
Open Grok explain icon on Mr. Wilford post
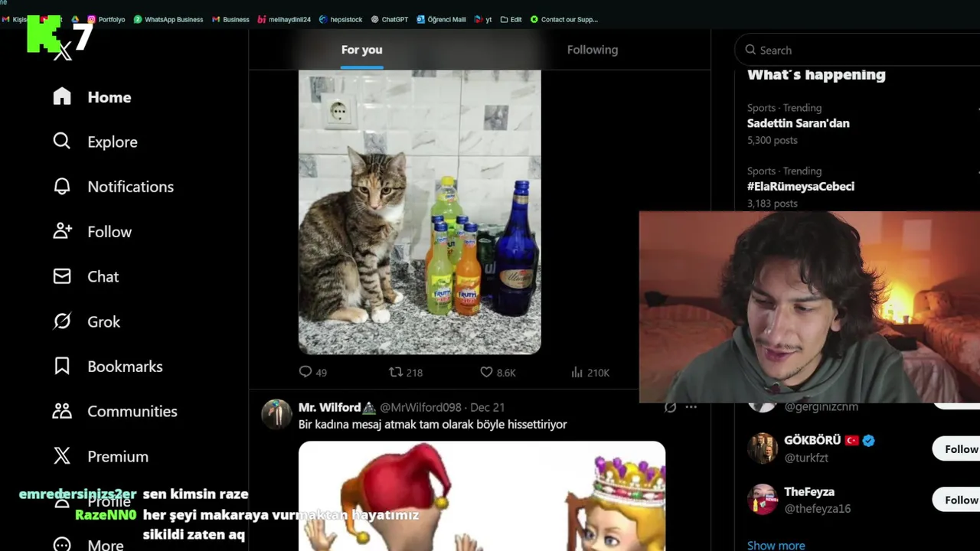[670, 407]
